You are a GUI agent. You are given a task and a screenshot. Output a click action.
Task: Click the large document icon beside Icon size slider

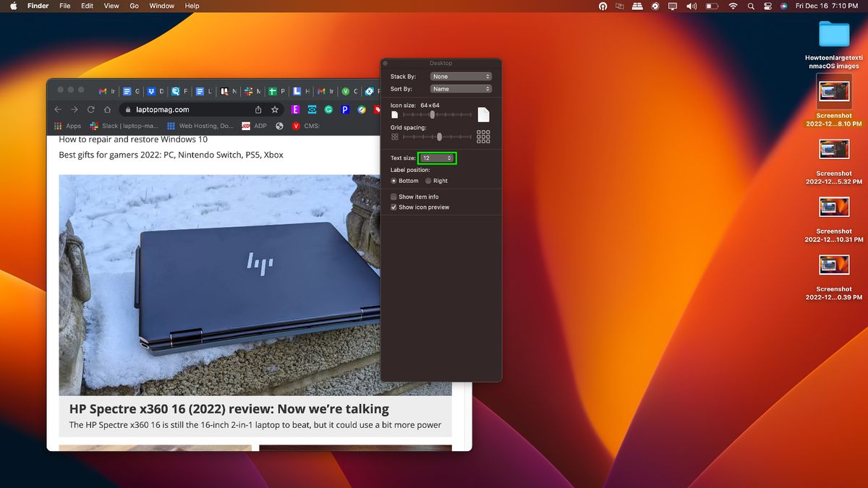click(x=483, y=114)
